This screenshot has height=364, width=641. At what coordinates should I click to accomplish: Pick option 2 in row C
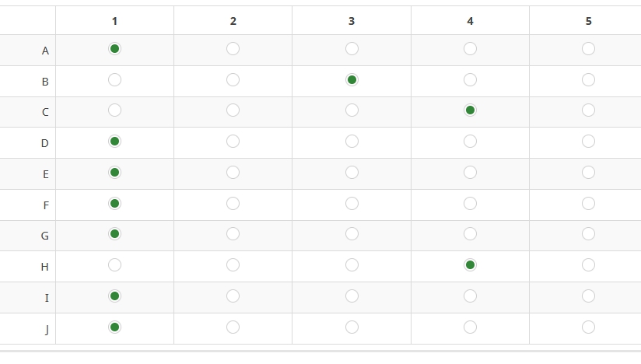click(233, 110)
